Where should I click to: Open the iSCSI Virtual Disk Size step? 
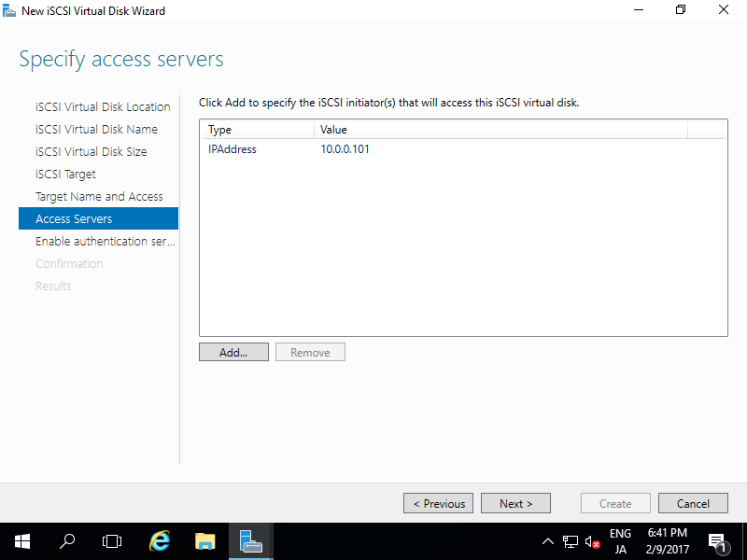[91, 151]
